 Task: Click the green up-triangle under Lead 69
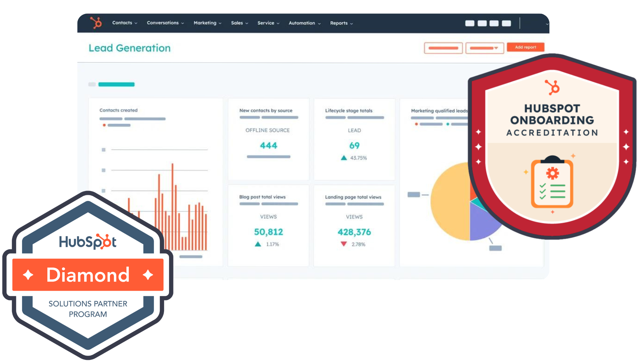tap(344, 158)
